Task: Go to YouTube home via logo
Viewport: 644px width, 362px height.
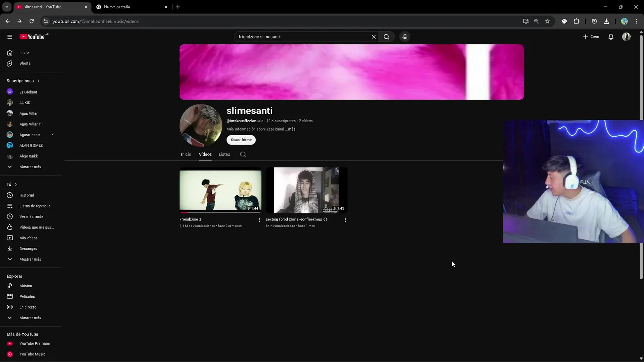Action: (x=33, y=37)
